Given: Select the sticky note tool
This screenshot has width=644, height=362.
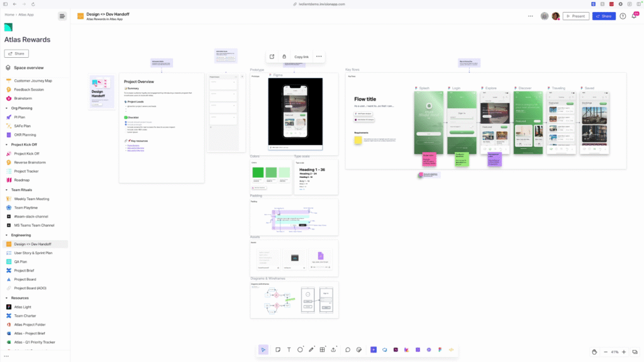Looking at the screenshot, I should point(277,349).
